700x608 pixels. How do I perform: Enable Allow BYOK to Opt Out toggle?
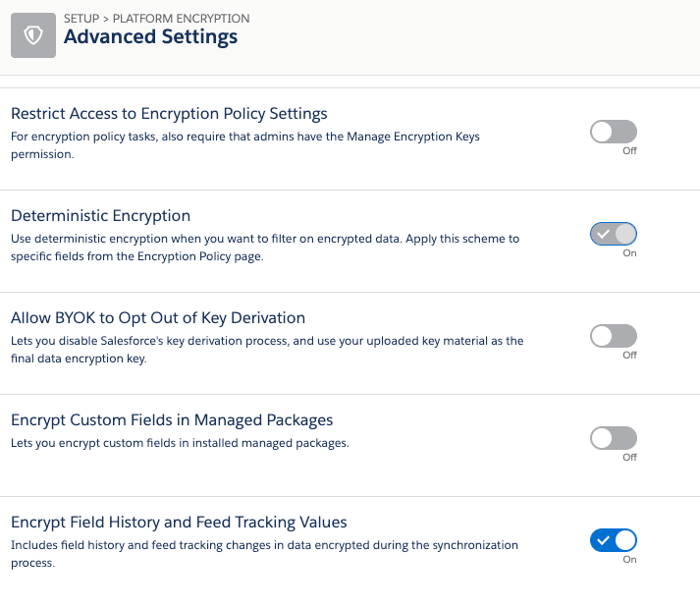click(614, 336)
